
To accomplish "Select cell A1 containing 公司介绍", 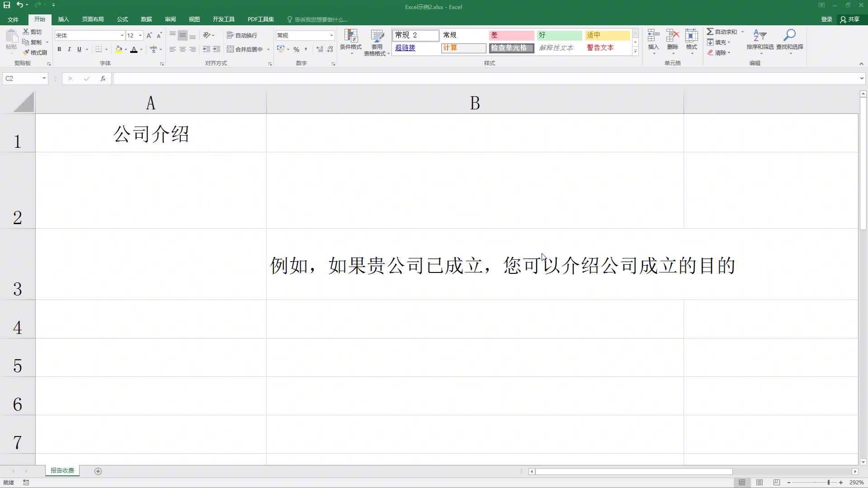I will tap(151, 133).
